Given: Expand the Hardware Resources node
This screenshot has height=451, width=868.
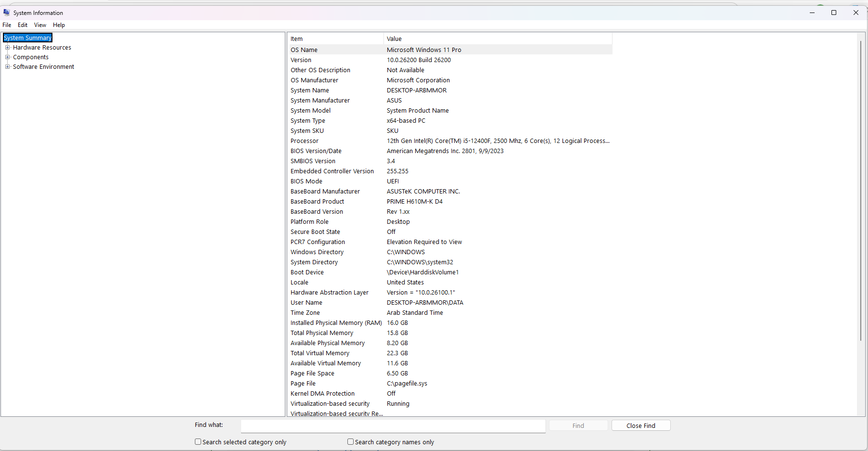Looking at the screenshot, I should click(x=8, y=47).
